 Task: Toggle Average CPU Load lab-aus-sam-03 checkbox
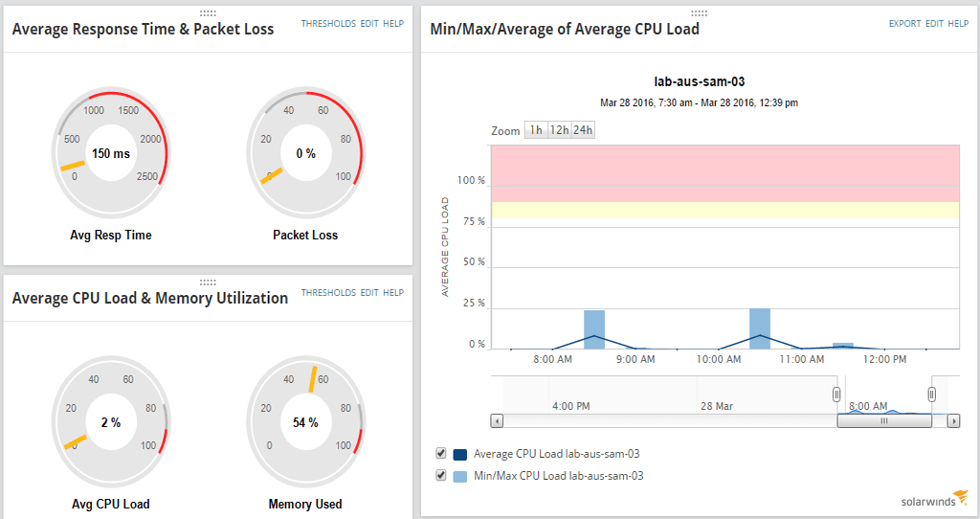(441, 453)
